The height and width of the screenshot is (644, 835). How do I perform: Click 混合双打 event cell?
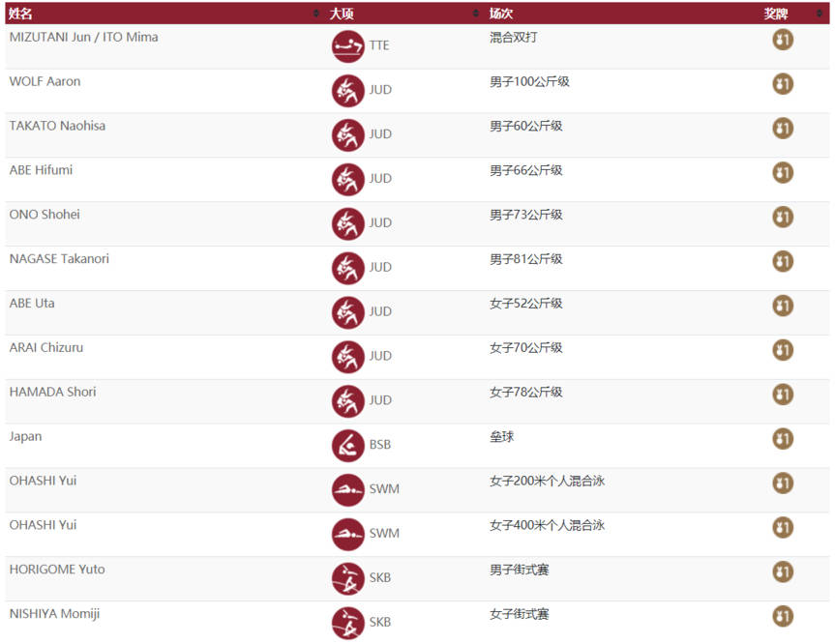pos(514,38)
